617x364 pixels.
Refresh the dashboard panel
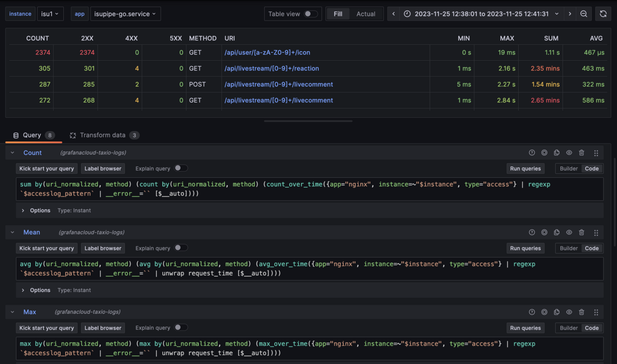[x=603, y=14]
